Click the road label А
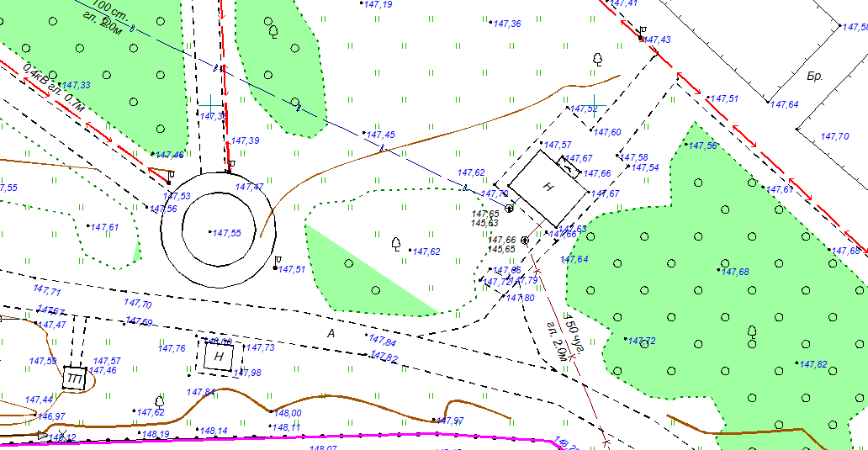Screen dimensions: 868x450 pos(331,334)
